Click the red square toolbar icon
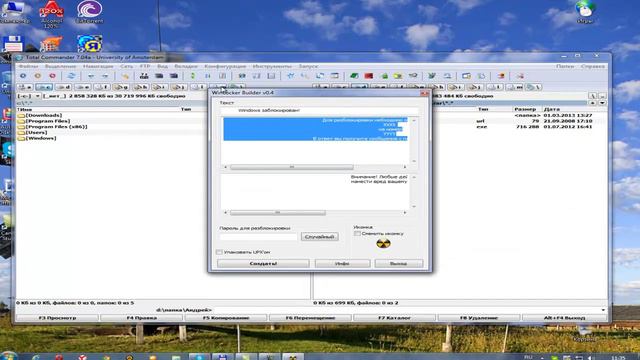The height and width of the screenshot is (360, 640). [x=369, y=76]
